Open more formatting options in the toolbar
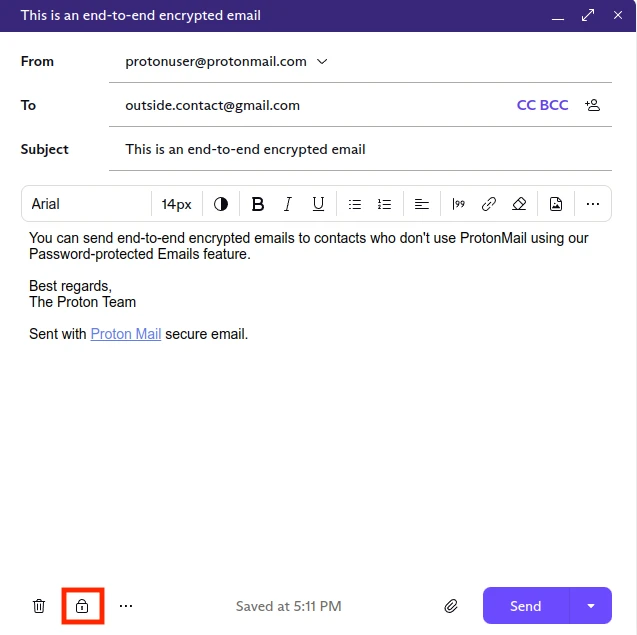Image resolution: width=637 pixels, height=635 pixels. tap(592, 204)
